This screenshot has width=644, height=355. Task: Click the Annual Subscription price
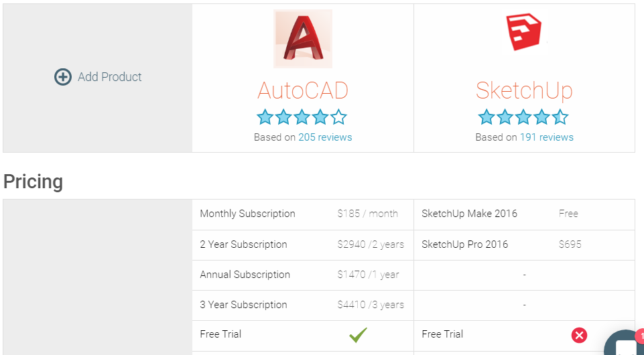point(368,275)
